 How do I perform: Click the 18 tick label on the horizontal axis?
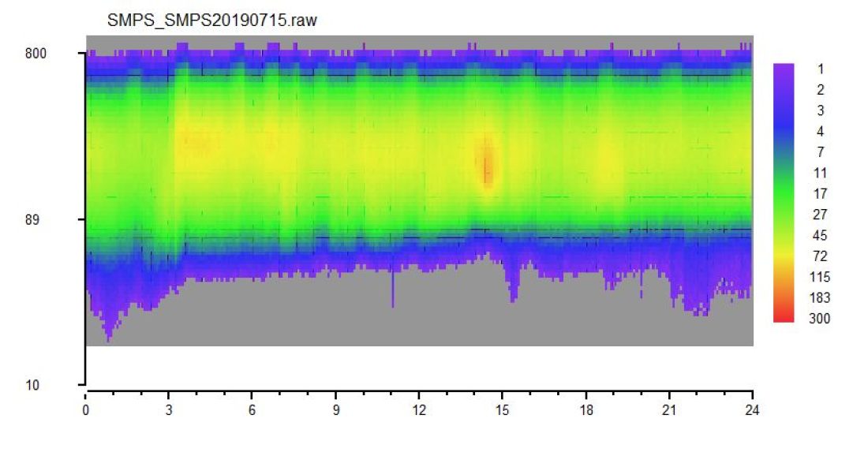586,410
